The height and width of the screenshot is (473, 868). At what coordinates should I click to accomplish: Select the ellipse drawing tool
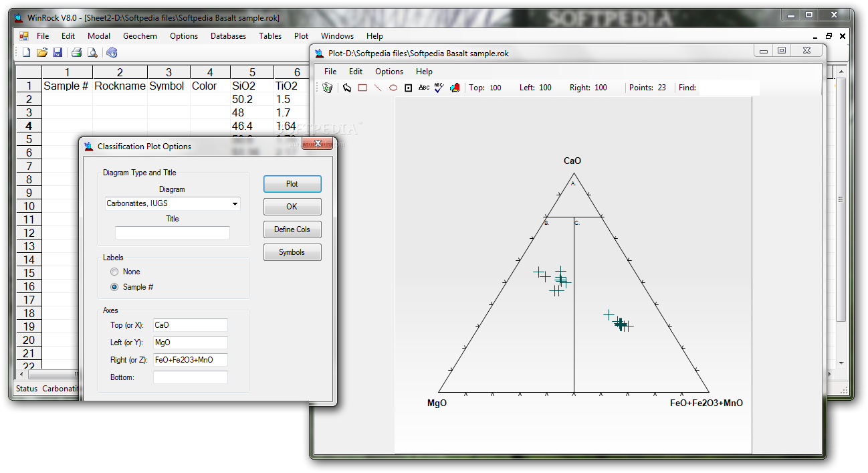[393, 88]
